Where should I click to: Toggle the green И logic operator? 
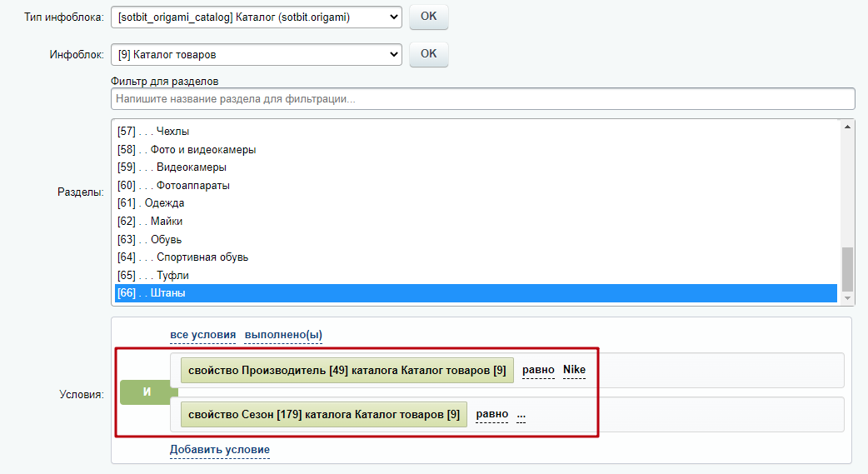point(147,392)
